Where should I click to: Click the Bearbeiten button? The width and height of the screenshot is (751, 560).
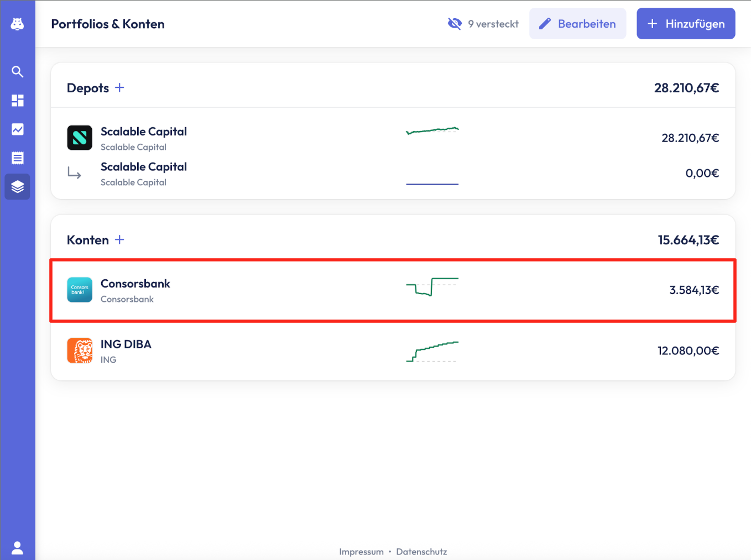pyautogui.click(x=577, y=24)
